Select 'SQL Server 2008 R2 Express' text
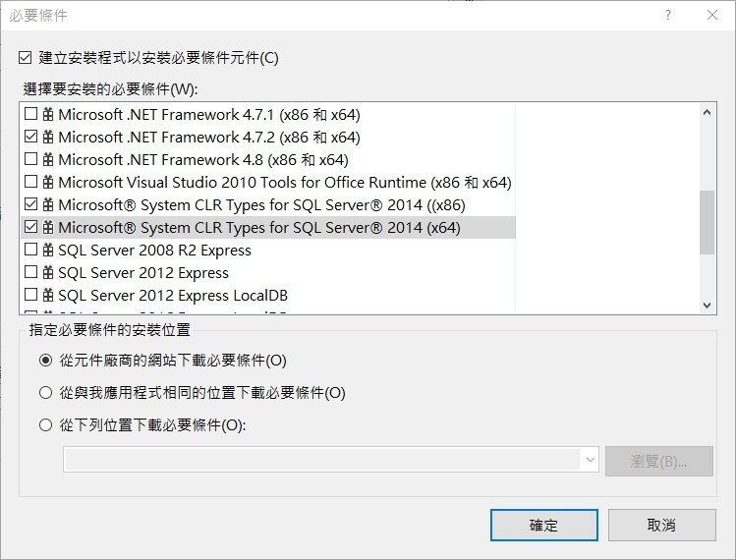The height and width of the screenshot is (560, 736). [x=154, y=251]
